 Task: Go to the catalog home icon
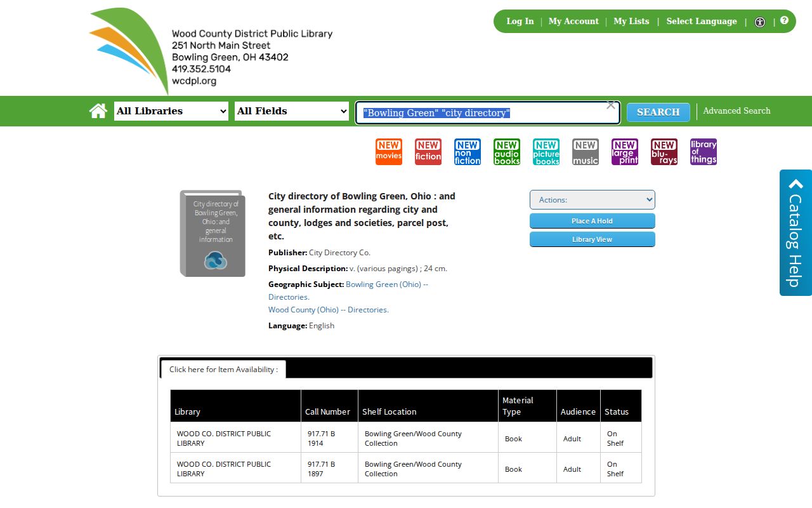[98, 111]
